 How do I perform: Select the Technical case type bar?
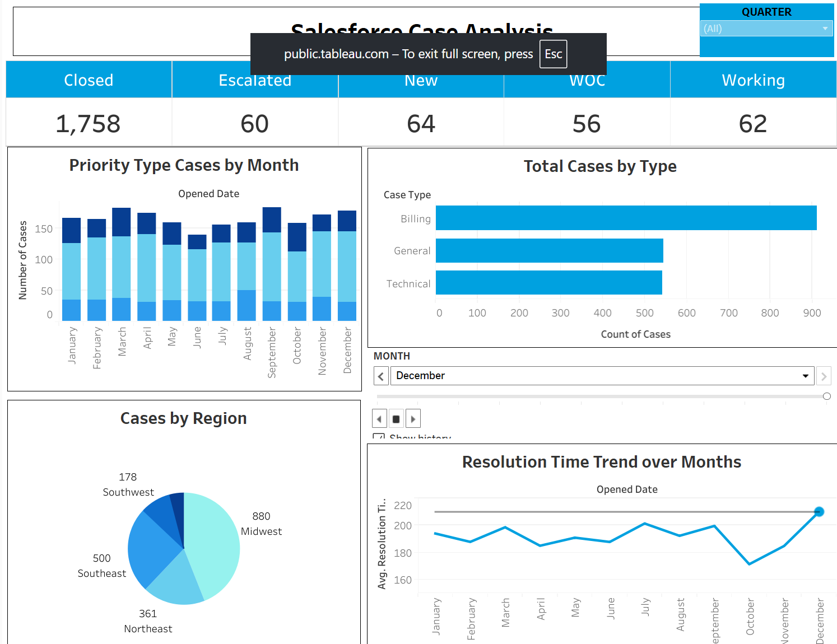point(548,283)
